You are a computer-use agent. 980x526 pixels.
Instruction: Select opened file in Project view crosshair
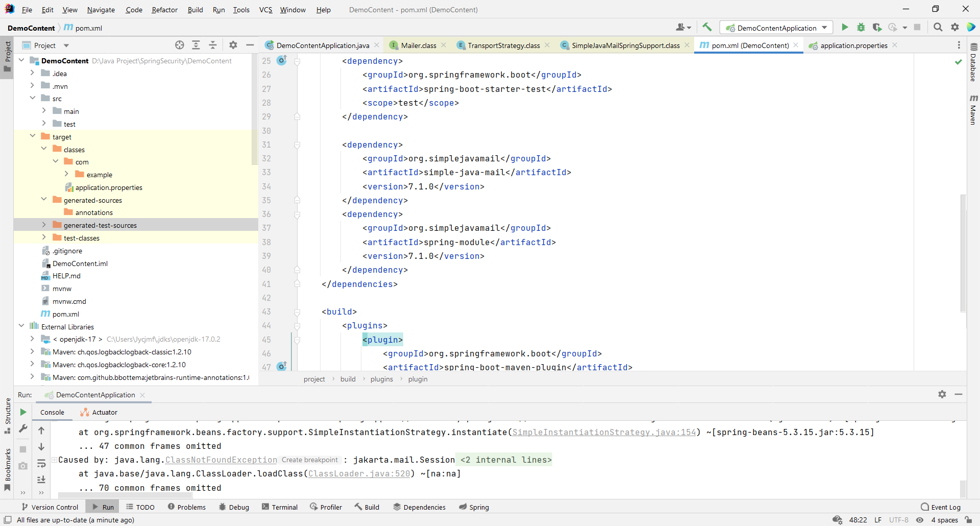coord(180,45)
